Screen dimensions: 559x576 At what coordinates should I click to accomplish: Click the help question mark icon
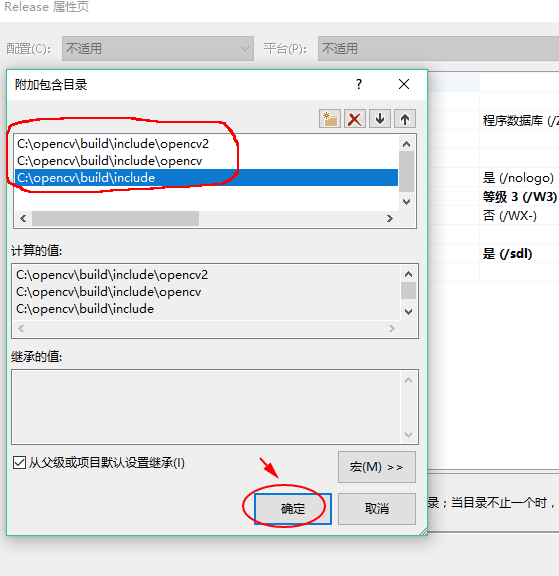pos(359,84)
